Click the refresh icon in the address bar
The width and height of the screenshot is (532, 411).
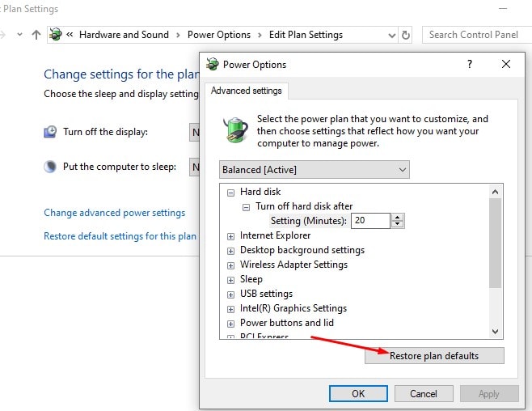[405, 35]
